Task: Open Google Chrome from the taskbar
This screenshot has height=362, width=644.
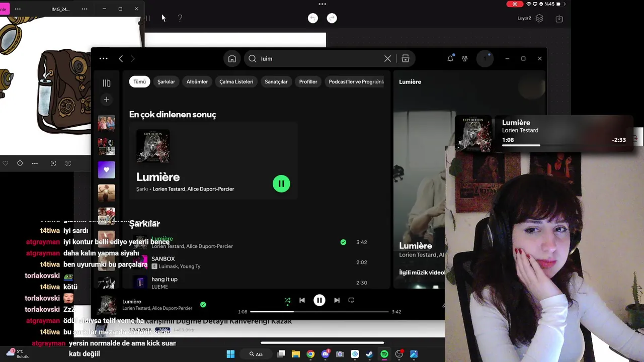Action: 310,354
